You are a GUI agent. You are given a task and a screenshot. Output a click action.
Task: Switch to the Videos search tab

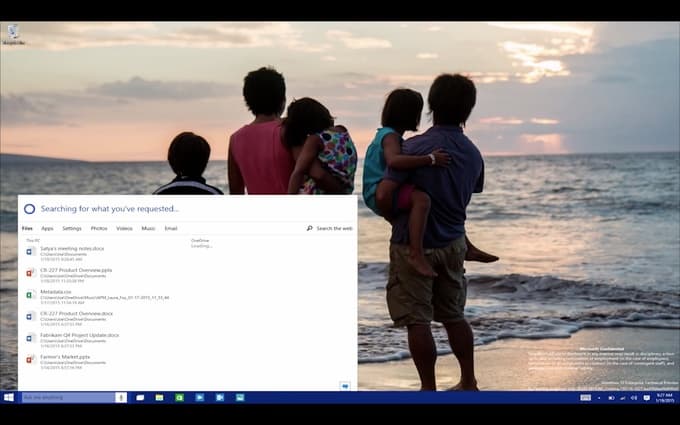[124, 228]
